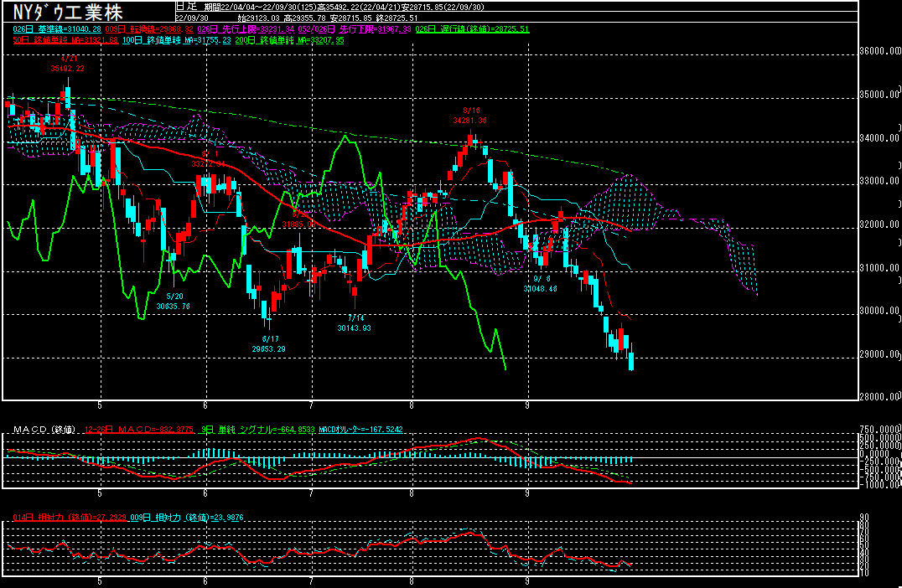Select the 014日 相対力 (終値)=27.2929 label
The height and width of the screenshot is (588, 902).
(x=70, y=518)
